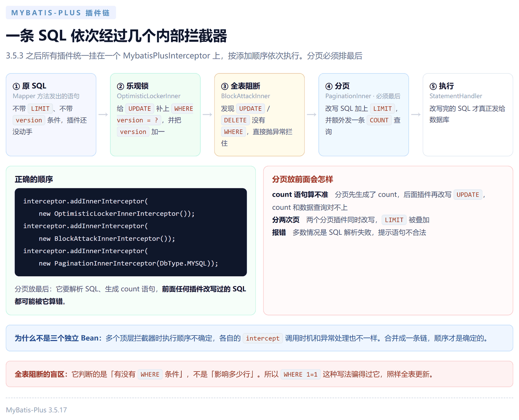This screenshot has height=420, width=519.
Task: Select the "① 原 SQL" card heading
Action: (29, 86)
